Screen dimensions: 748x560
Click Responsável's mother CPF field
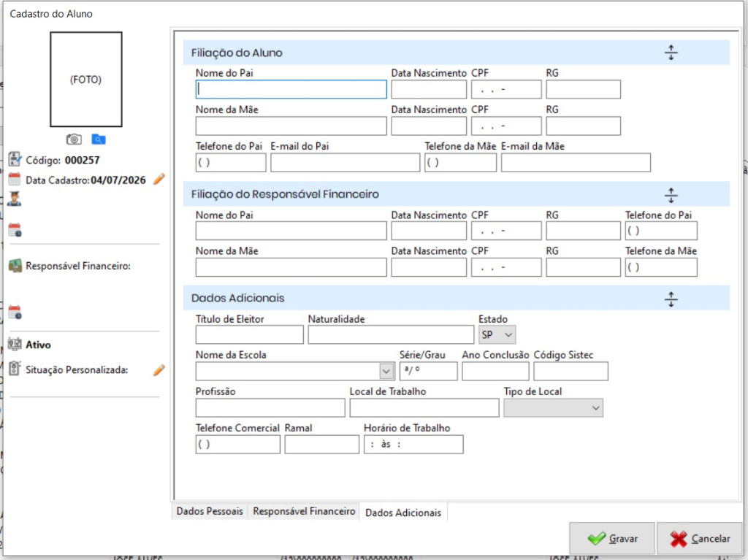coord(506,267)
